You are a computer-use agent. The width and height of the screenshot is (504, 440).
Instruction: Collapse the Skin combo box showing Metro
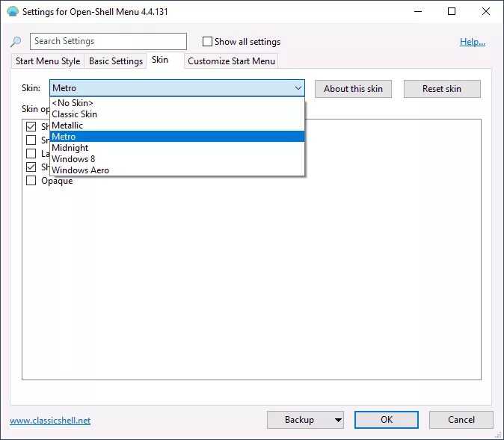click(177, 88)
